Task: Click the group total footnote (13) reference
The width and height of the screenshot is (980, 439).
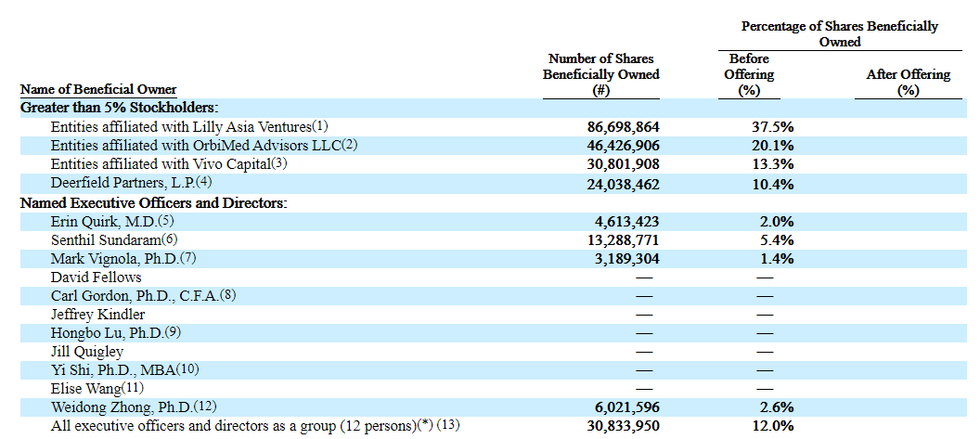Action: [x=450, y=426]
